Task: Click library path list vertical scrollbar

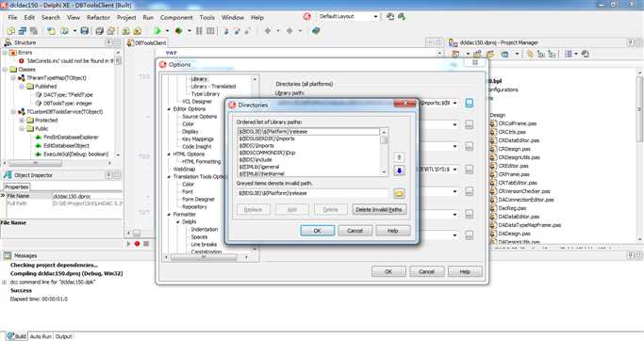Action: (x=384, y=152)
